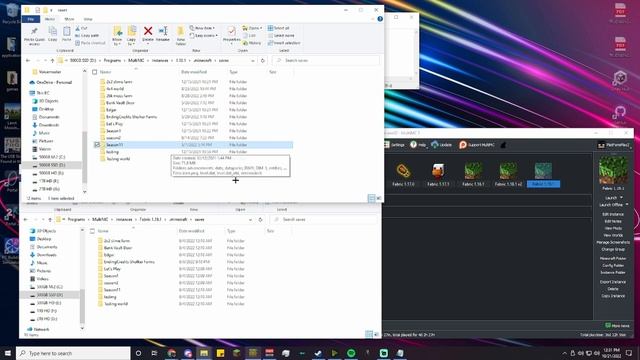Screen dimensions: 640x360
Task: Switch top Explorer to details view
Action: tap(371, 198)
